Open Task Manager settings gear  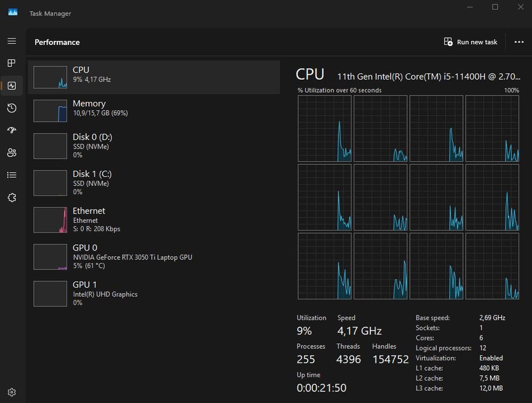[x=12, y=392]
